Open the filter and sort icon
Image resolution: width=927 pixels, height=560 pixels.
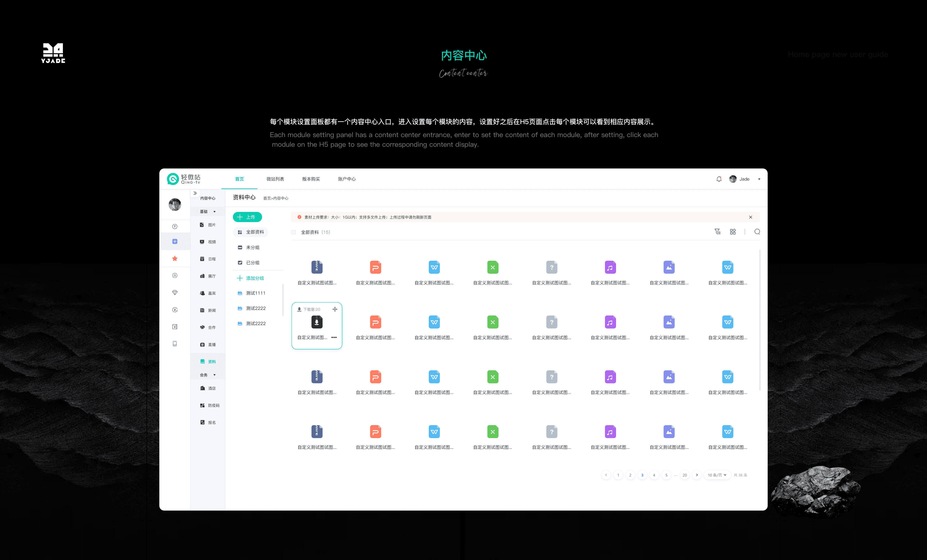pos(717,232)
